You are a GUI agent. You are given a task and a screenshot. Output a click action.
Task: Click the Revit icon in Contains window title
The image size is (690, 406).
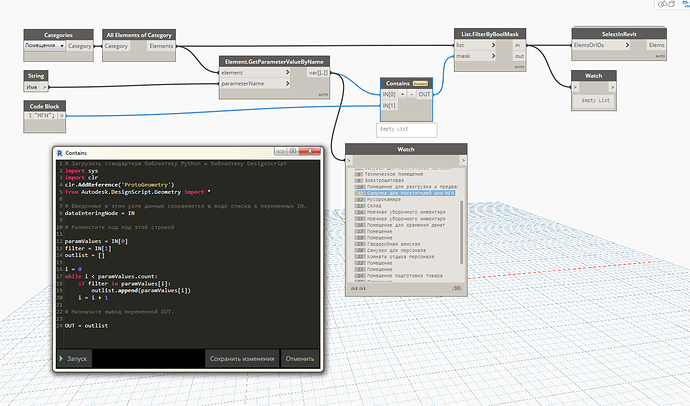(x=60, y=151)
